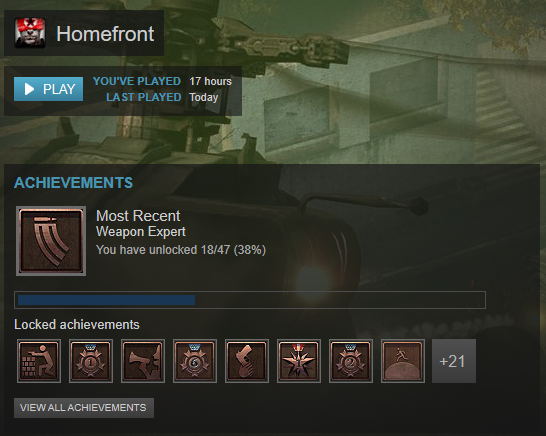Image resolution: width=546 pixels, height=436 pixels.
Task: Click the Weapon Expert achievement name
Action: click(141, 232)
